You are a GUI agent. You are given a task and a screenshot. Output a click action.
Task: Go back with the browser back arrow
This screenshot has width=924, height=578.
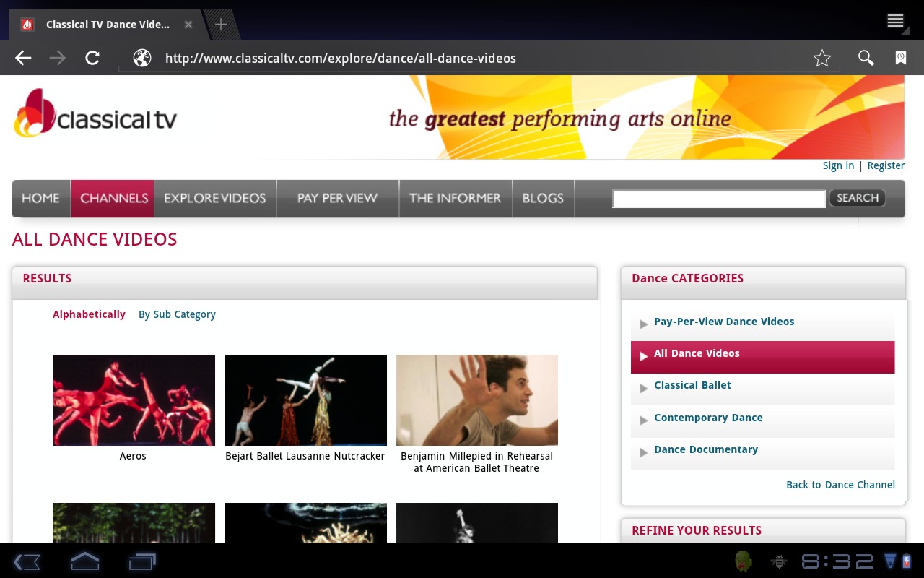pos(23,58)
